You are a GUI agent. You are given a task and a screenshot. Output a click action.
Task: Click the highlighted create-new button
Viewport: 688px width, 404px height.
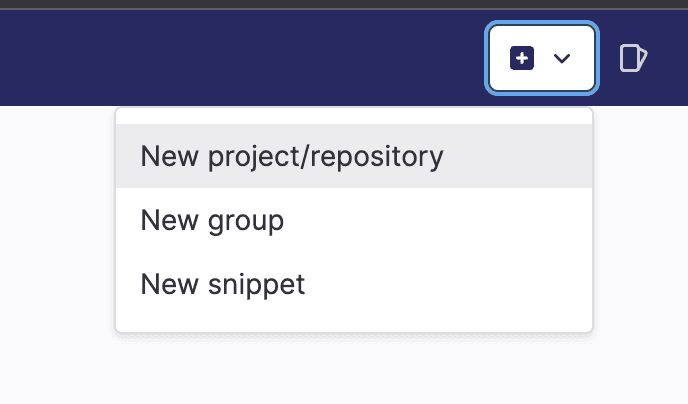[542, 59]
